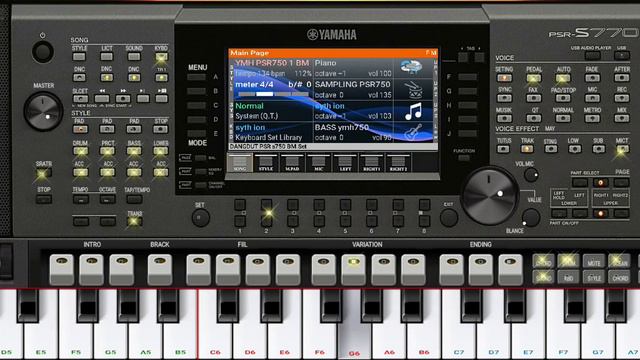Tap the AFTER button in VOICE section
This screenshot has width=640, height=360.
tap(622, 78)
